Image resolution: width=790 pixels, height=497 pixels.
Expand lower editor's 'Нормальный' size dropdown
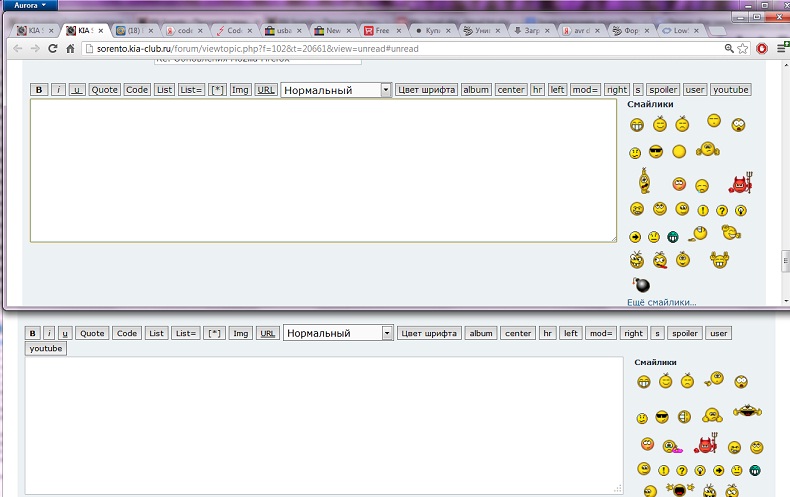(387, 333)
